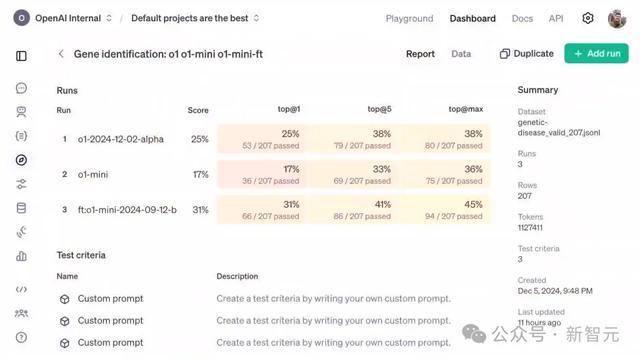The image size is (640, 360).
Task: Open the API keys code brackets icon
Action: pyautogui.click(x=21, y=289)
